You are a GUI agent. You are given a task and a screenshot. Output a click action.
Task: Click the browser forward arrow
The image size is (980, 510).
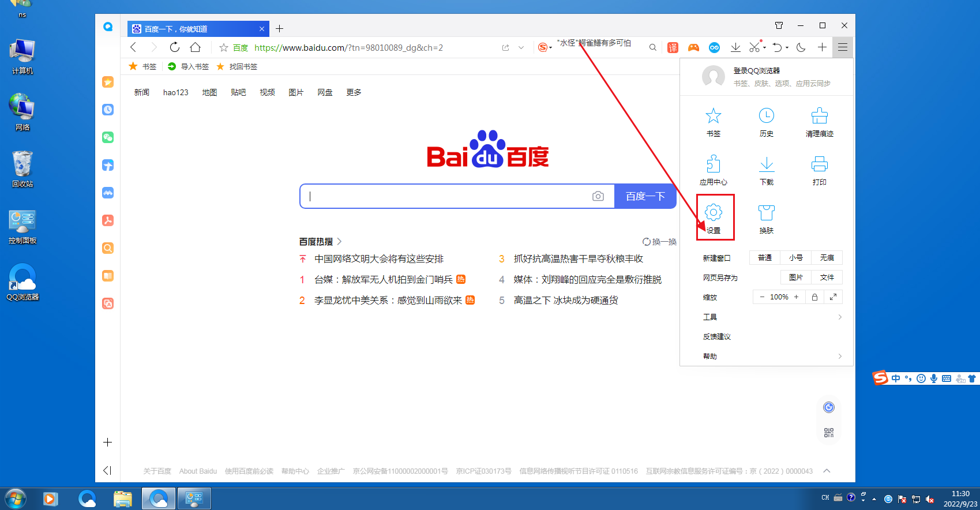[154, 47]
